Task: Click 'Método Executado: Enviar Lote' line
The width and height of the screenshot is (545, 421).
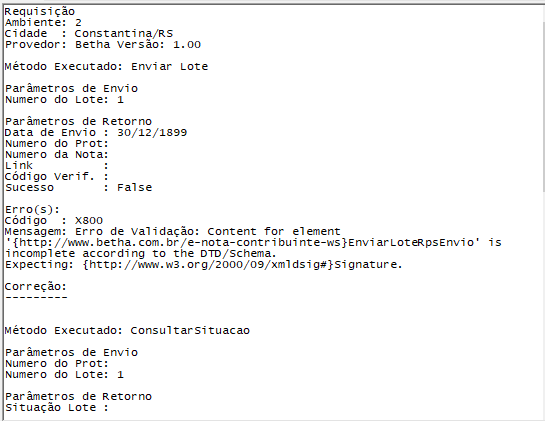Action: [106, 66]
